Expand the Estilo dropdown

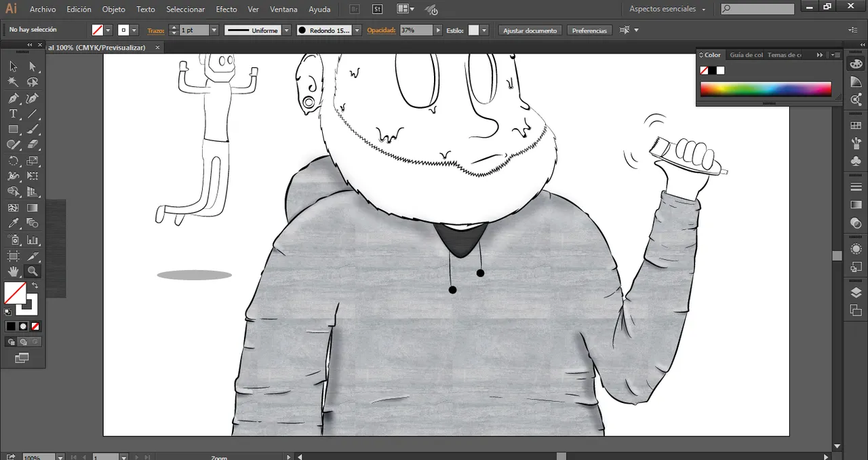coord(485,30)
